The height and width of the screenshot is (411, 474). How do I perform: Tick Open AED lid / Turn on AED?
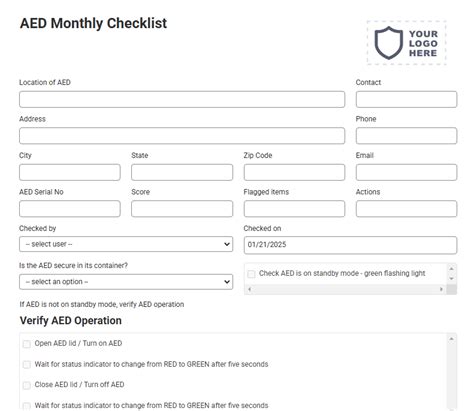[x=27, y=344]
